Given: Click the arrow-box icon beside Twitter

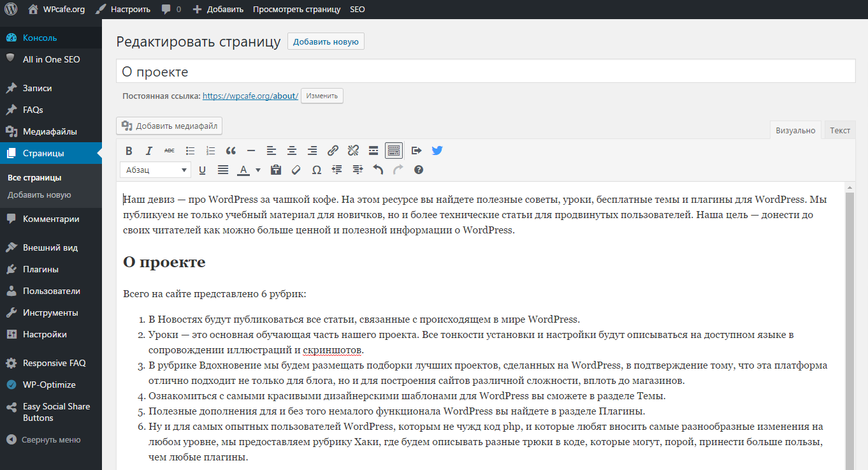Looking at the screenshot, I should pos(416,151).
